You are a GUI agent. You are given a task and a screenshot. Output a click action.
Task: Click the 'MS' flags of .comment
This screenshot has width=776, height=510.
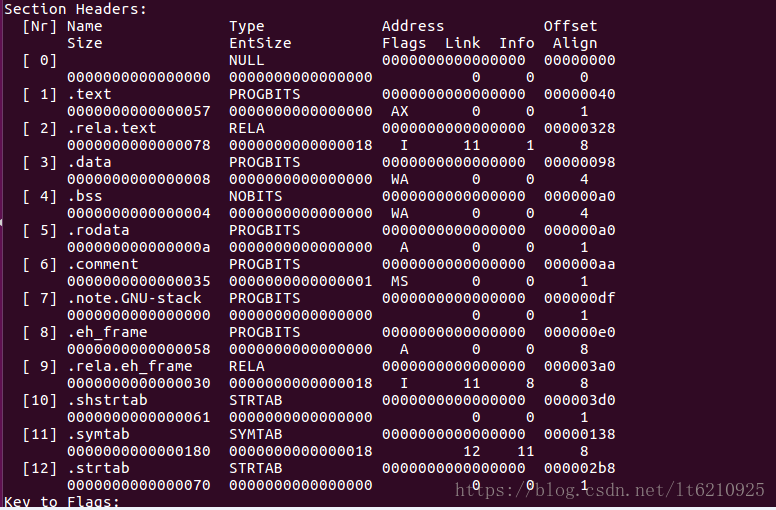click(x=399, y=281)
